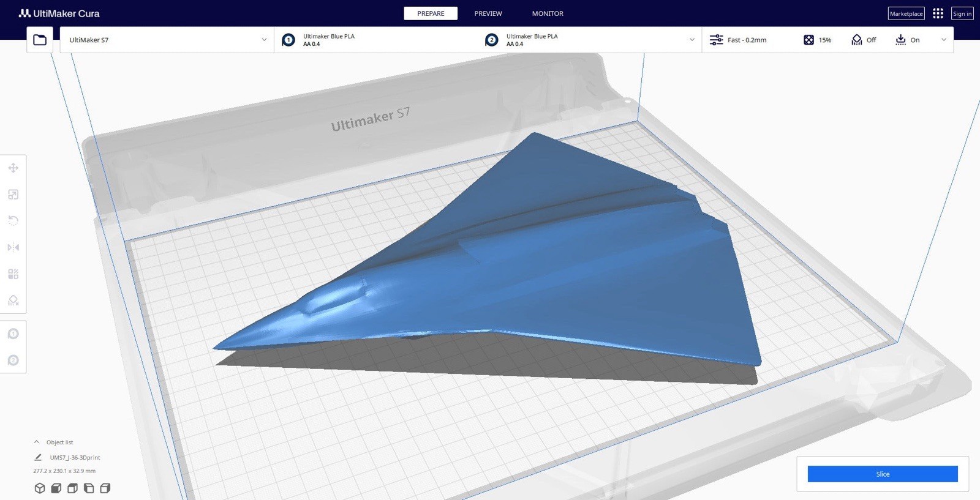980x500 pixels.
Task: Click the 277.2 x 230.1 x 32.9 mm dimensions
Action: tap(64, 471)
